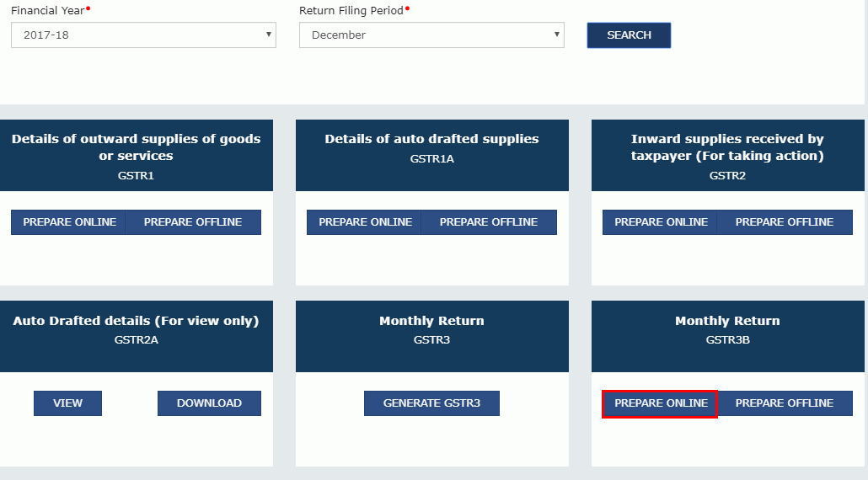Hit DOWNLOAD for GSTR2A auto drafted details
The height and width of the screenshot is (480, 868).
point(209,403)
